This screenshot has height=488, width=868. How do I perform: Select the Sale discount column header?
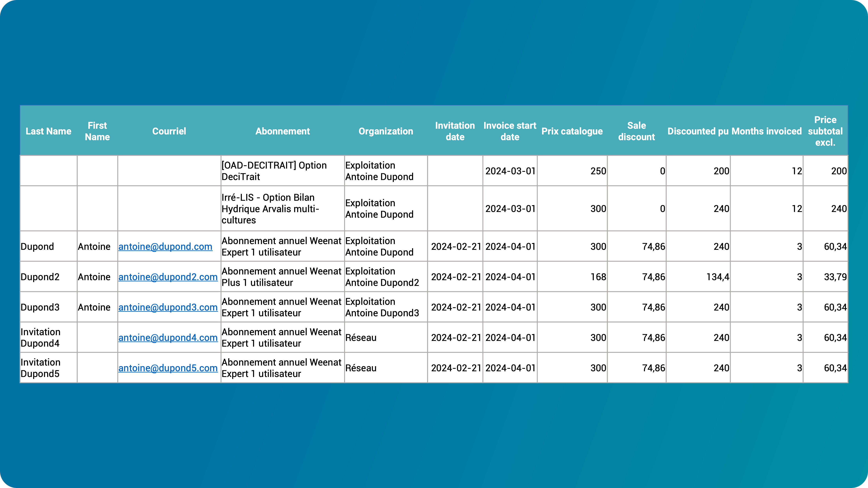pos(637,131)
